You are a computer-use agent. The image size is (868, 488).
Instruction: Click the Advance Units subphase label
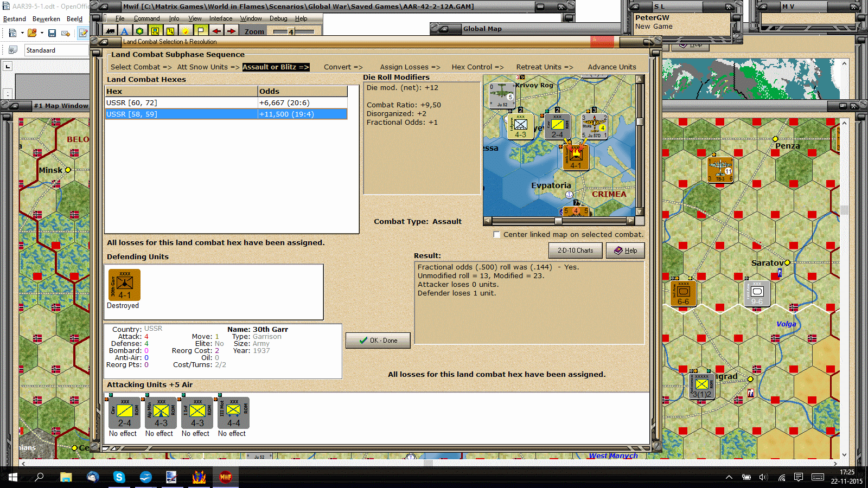click(612, 67)
